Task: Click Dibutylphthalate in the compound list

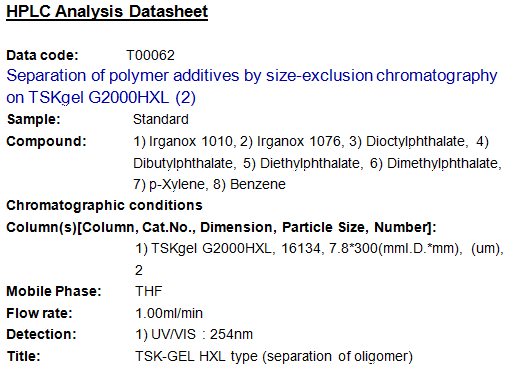Action: click(183, 163)
